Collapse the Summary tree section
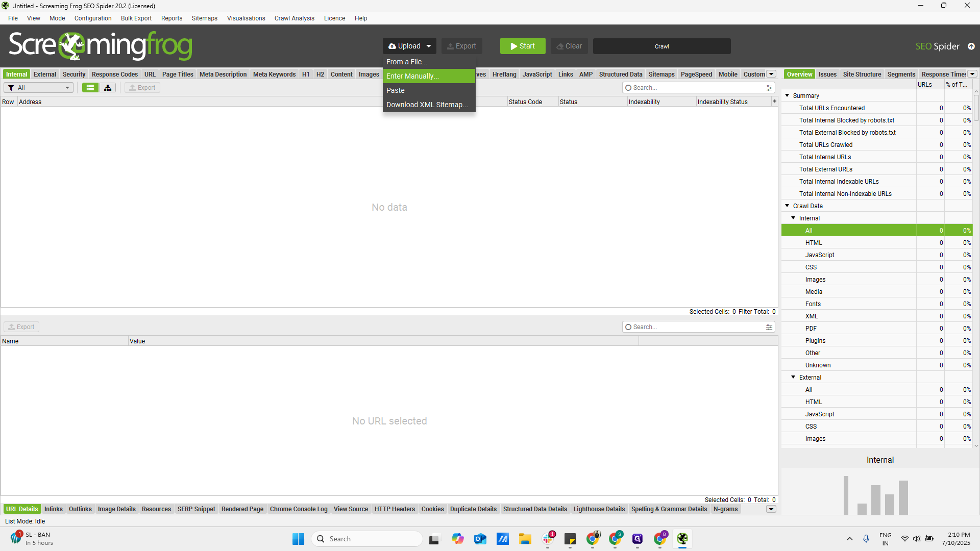980x551 pixels. point(787,95)
